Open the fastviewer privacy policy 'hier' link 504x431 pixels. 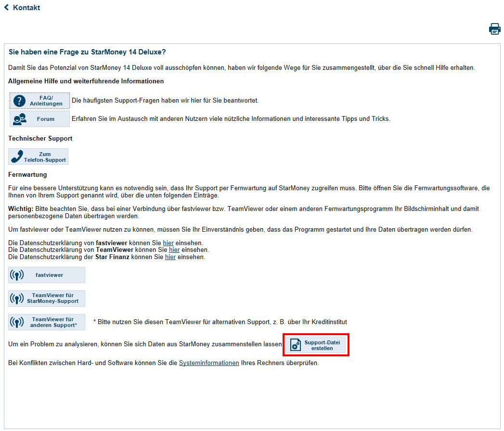pos(168,243)
